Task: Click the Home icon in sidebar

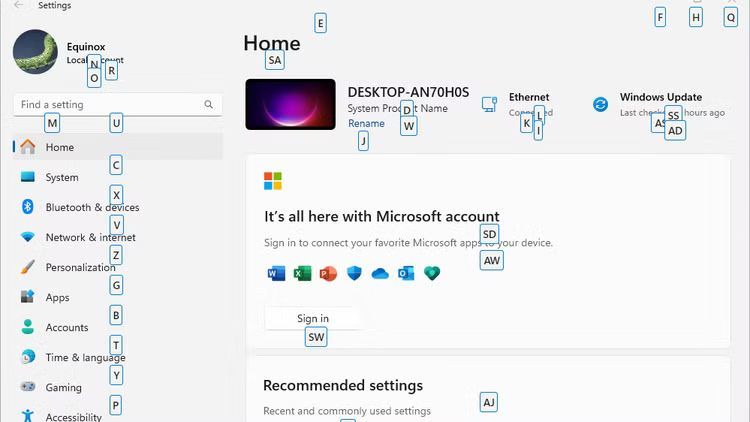Action: coord(28,147)
